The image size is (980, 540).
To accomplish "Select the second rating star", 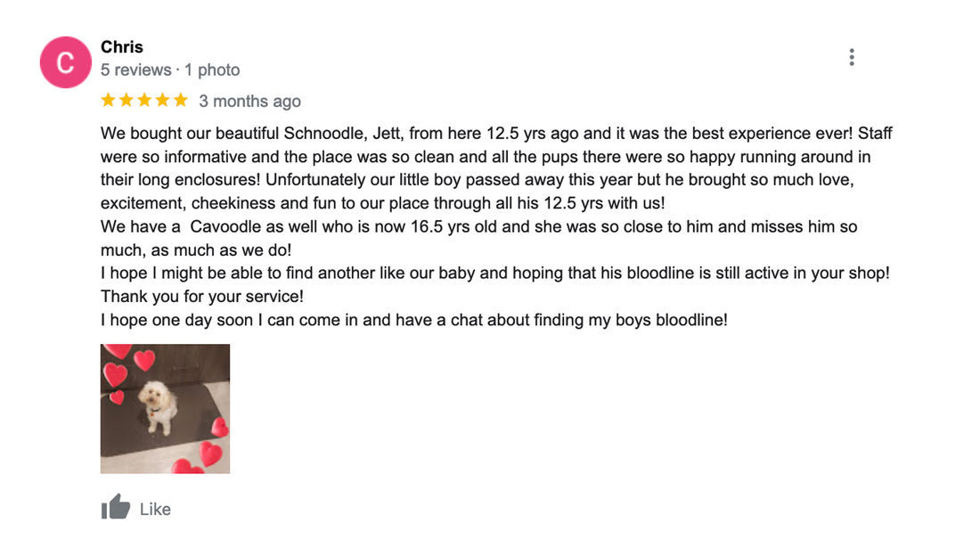I will pos(127,100).
